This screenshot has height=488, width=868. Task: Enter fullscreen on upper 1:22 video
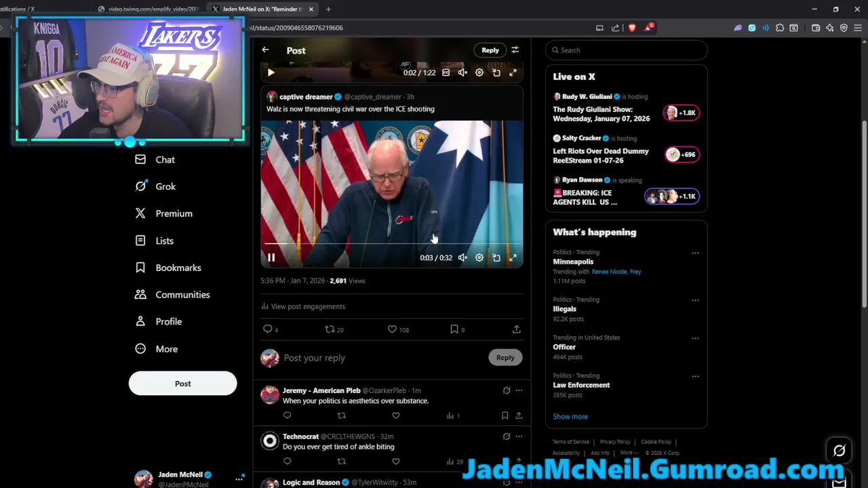(x=513, y=73)
